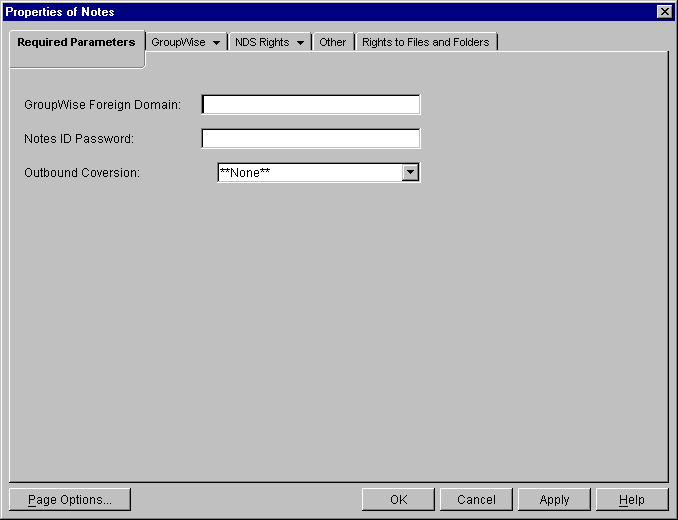Screen dimensions: 678x520
Task: Focus the Notes ID Password field
Action: pyautogui.click(x=311, y=138)
